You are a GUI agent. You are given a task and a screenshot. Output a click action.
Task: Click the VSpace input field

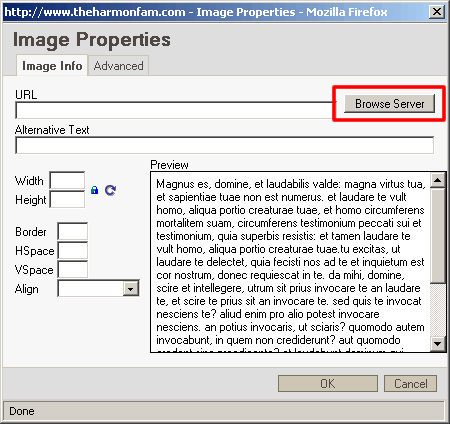[x=73, y=269]
